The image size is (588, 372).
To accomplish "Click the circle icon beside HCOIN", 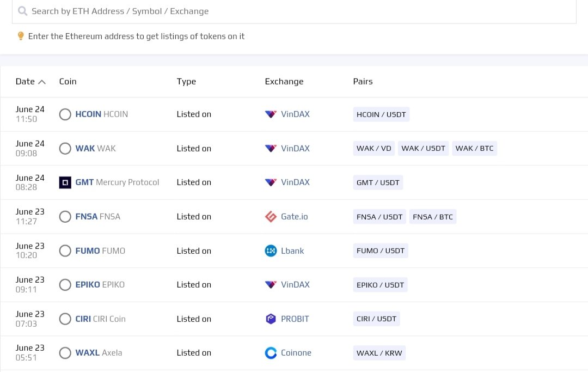I will (x=65, y=114).
